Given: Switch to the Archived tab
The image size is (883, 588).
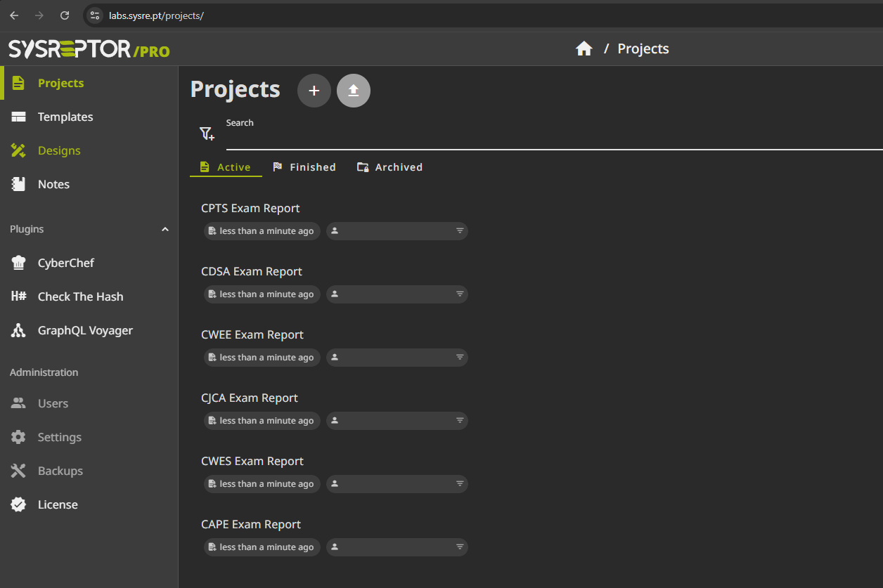Looking at the screenshot, I should point(389,167).
